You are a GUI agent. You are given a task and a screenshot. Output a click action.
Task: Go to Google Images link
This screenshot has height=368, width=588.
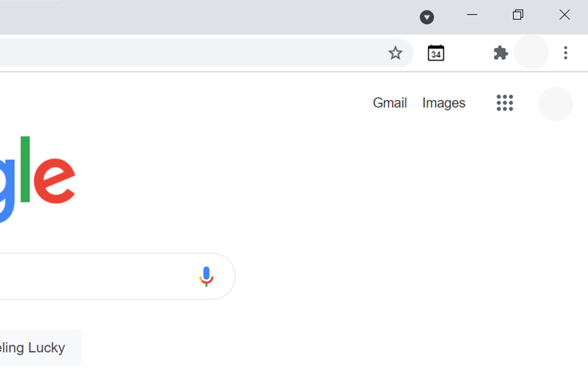(x=444, y=103)
